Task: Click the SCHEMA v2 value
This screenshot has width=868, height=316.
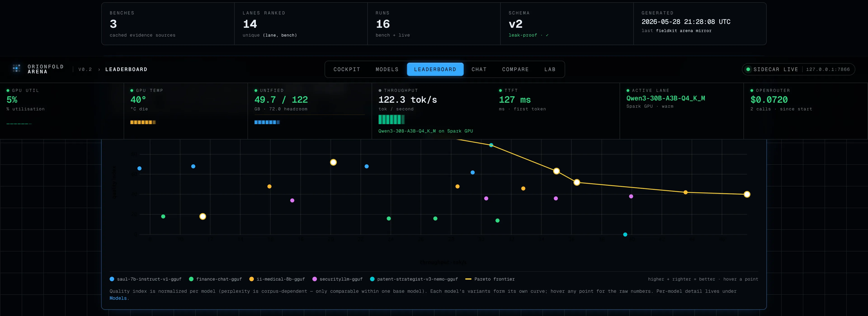Action: (x=516, y=24)
